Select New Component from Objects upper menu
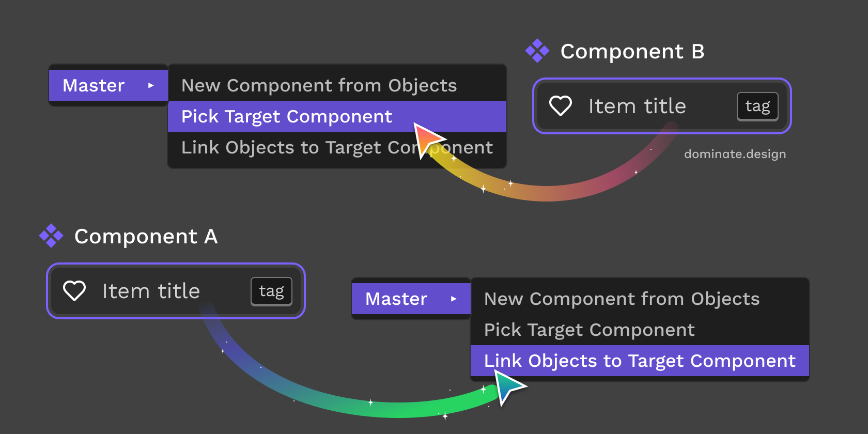The height and width of the screenshot is (434, 868). (x=319, y=85)
